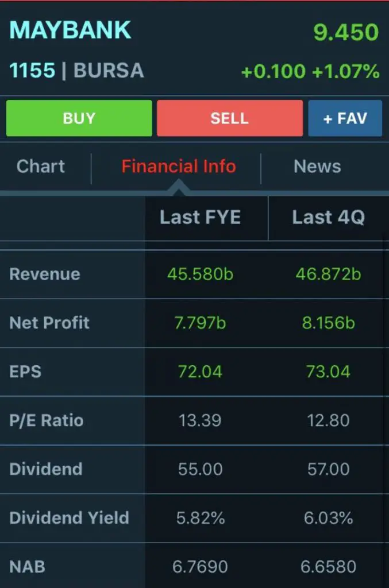Select the Financial Info tab

pyautogui.click(x=179, y=166)
